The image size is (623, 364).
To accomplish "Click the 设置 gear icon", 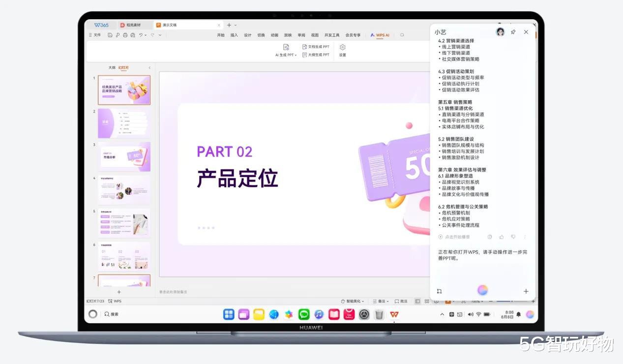I will (343, 47).
